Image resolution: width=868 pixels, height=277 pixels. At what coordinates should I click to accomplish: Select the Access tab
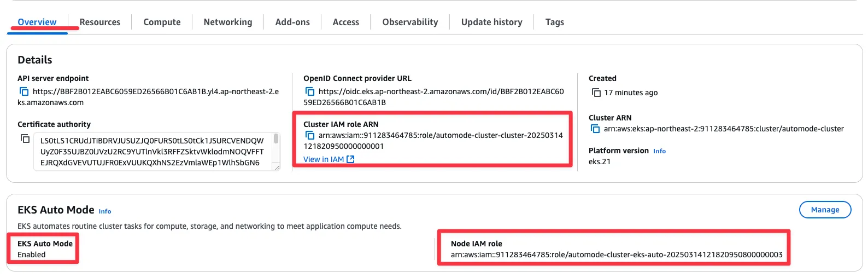pyautogui.click(x=346, y=22)
